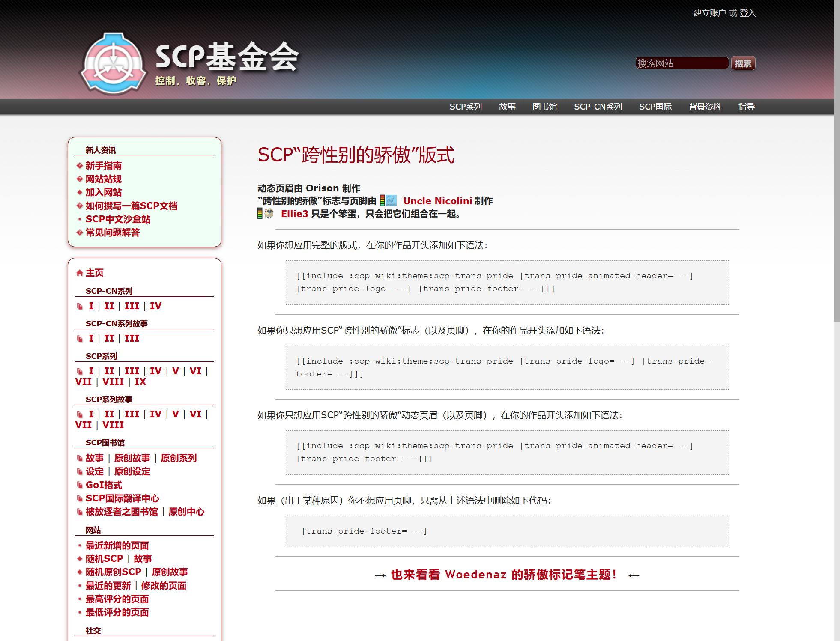Image resolution: width=840 pixels, height=641 pixels.
Task: Click Ellie3's user avatar image
Action: click(x=269, y=214)
